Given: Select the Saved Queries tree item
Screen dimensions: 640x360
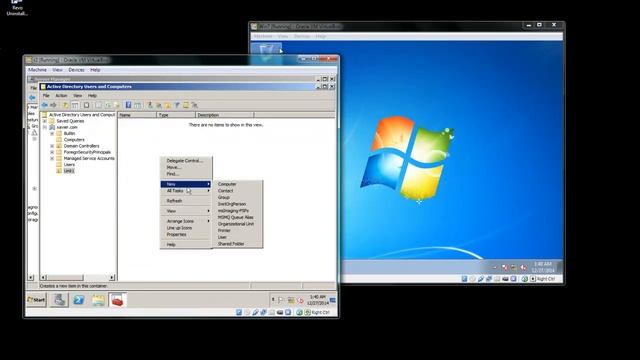Looking at the screenshot, I should click(70, 121).
